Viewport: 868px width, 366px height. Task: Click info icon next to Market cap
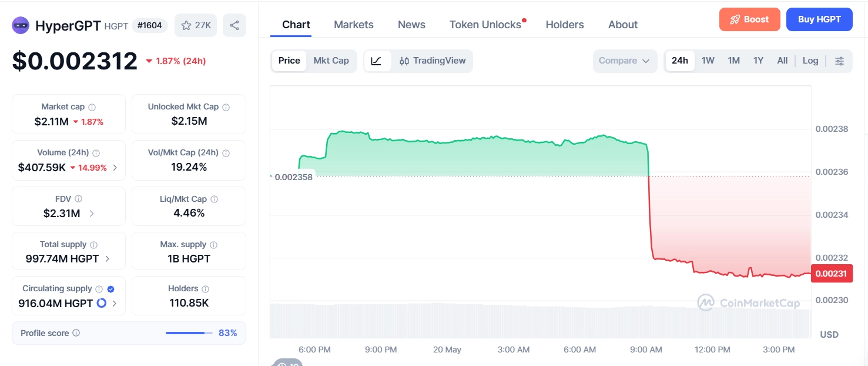point(92,107)
